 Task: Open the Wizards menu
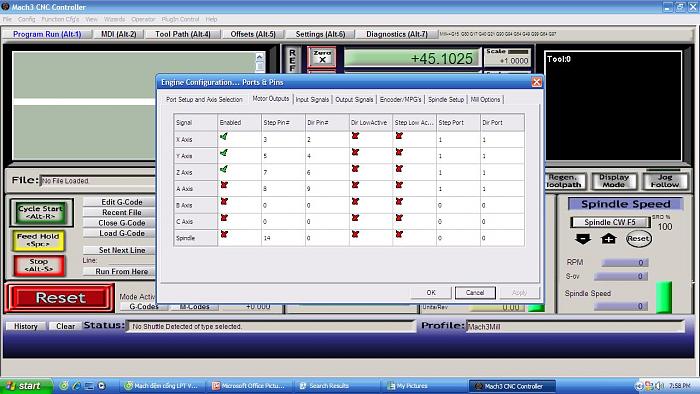click(114, 19)
